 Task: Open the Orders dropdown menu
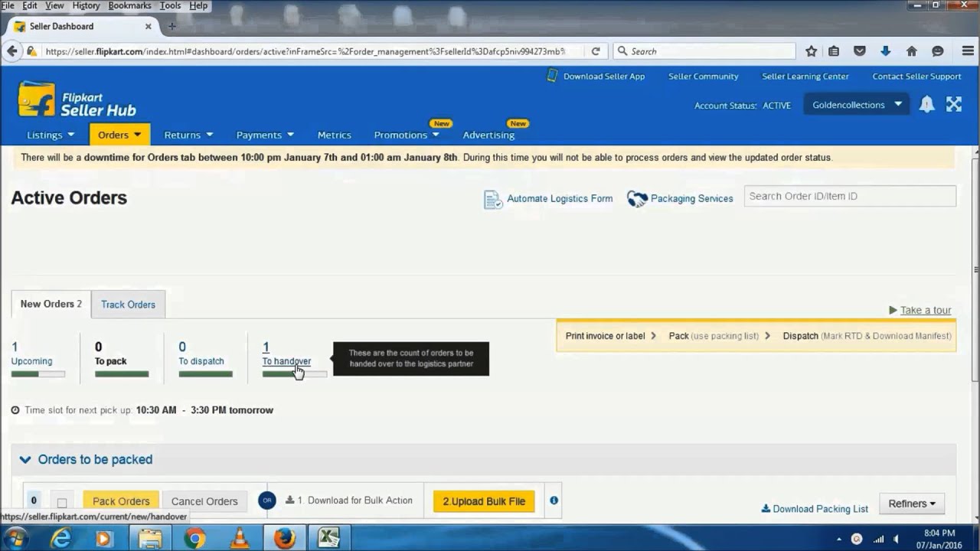(x=119, y=135)
